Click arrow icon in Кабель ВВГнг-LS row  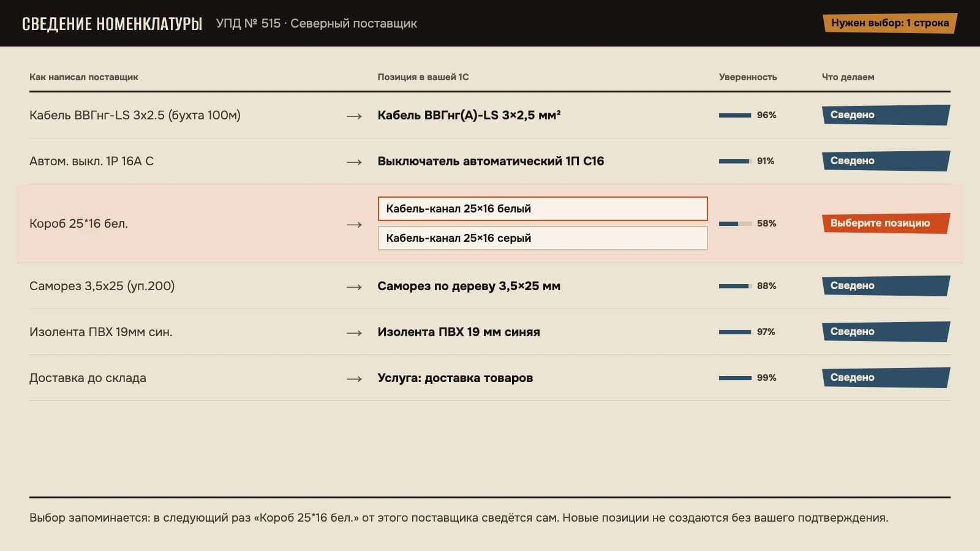pyautogui.click(x=354, y=116)
